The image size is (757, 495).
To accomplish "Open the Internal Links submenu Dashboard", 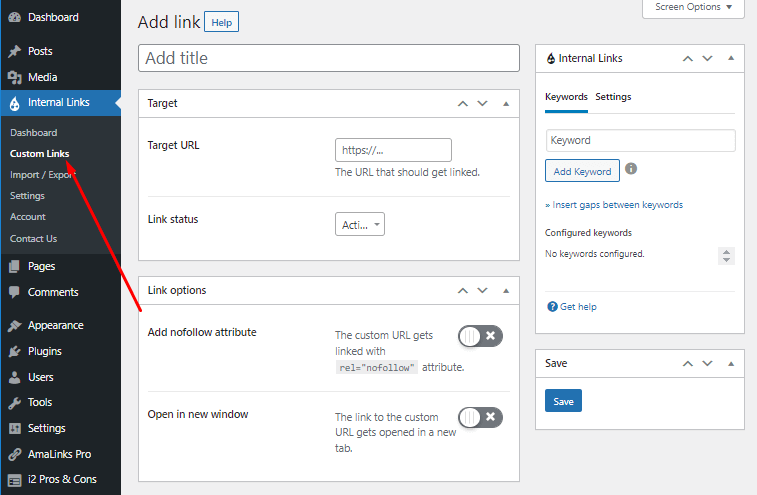I will pyautogui.click(x=34, y=133).
